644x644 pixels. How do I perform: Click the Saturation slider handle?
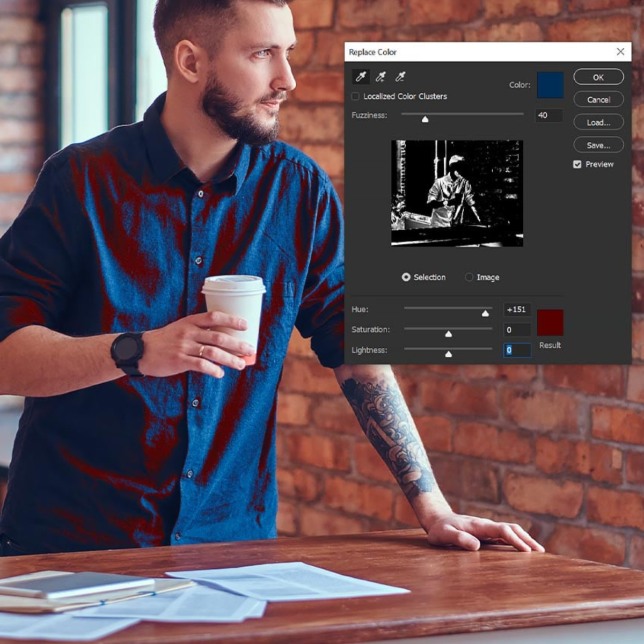(x=448, y=334)
